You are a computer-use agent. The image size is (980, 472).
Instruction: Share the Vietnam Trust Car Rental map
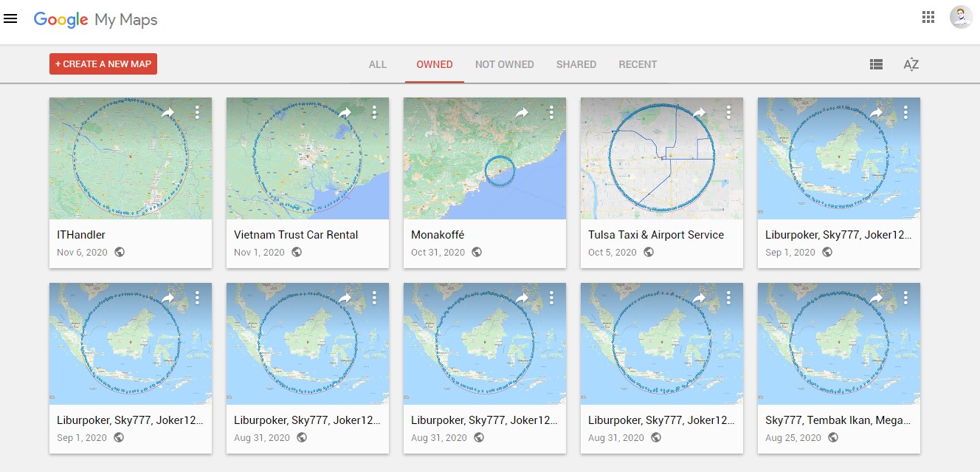tap(345, 112)
